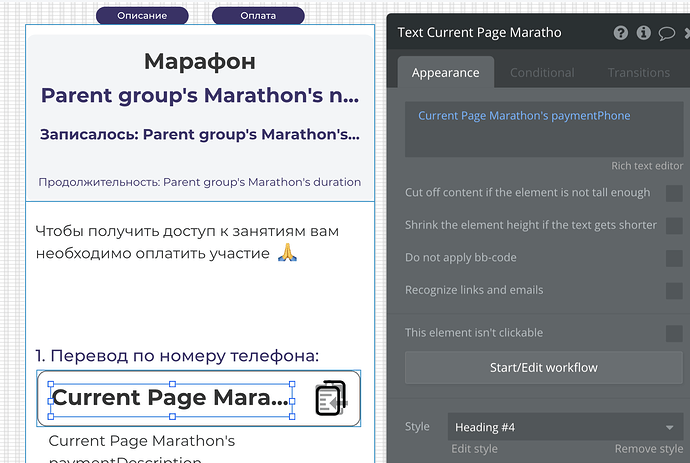Image resolution: width=690 pixels, height=463 pixels.
Task: Click the Описание button on canvas
Action: [142, 16]
